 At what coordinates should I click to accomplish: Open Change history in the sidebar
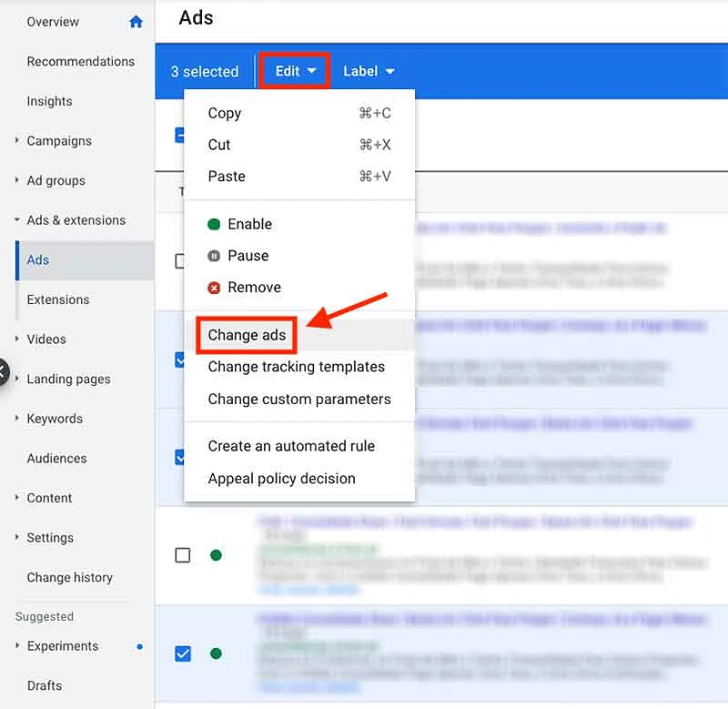click(x=70, y=577)
